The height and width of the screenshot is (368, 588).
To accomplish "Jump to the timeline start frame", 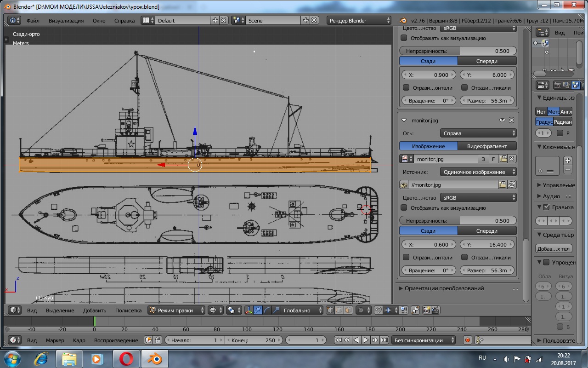I will 338,340.
